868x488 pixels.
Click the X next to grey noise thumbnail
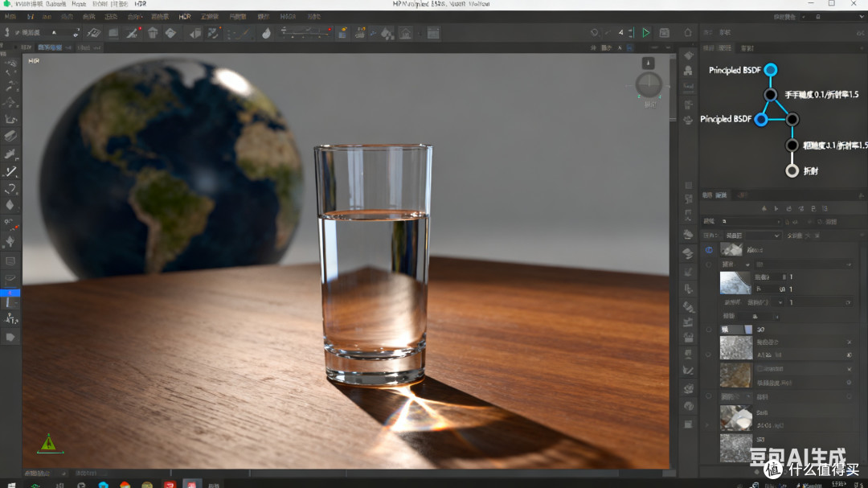point(850,342)
